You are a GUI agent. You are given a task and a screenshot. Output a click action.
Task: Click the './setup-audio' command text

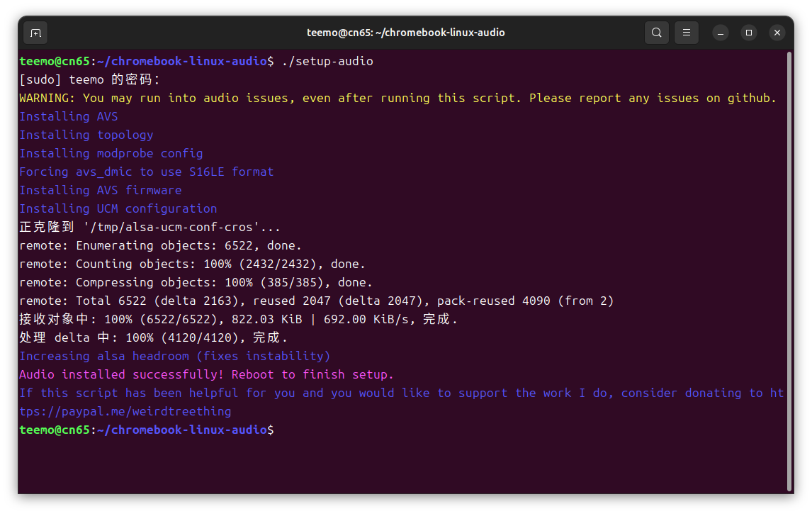tap(327, 61)
